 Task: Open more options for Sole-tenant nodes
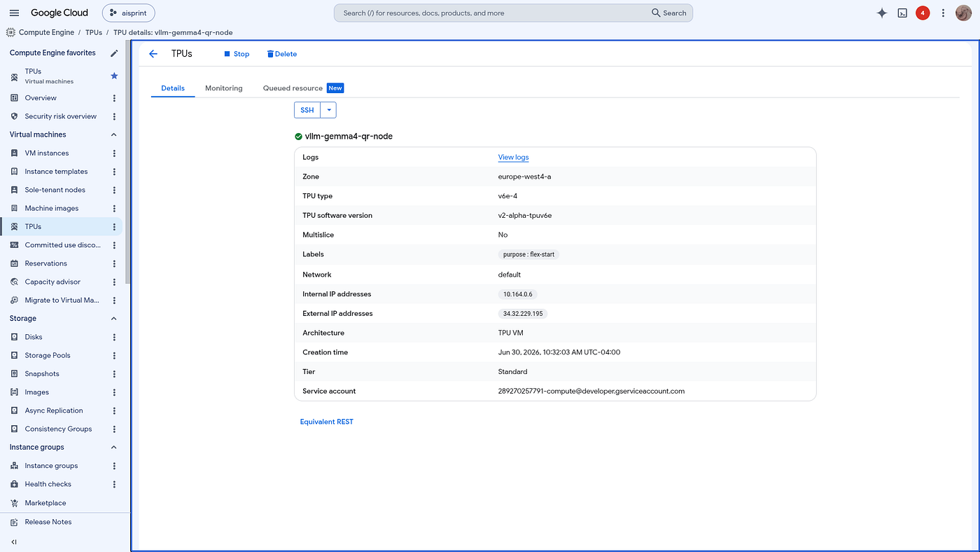click(x=115, y=190)
